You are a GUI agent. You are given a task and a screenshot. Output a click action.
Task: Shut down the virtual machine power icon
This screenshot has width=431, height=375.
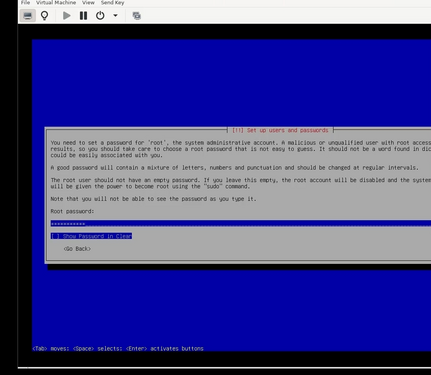tap(100, 16)
